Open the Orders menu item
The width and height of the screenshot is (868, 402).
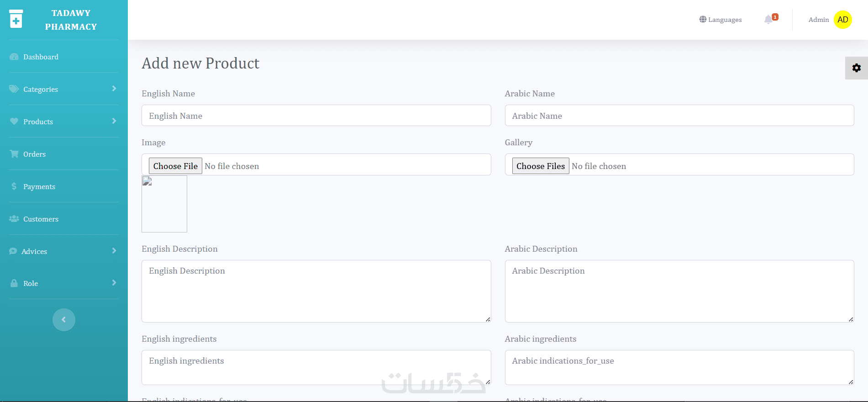35,154
